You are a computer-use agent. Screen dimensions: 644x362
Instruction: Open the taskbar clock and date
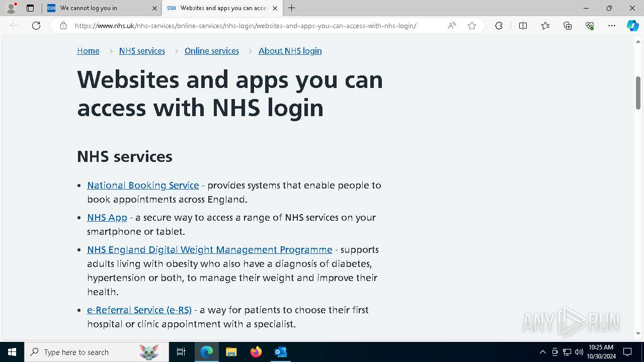[x=601, y=352]
